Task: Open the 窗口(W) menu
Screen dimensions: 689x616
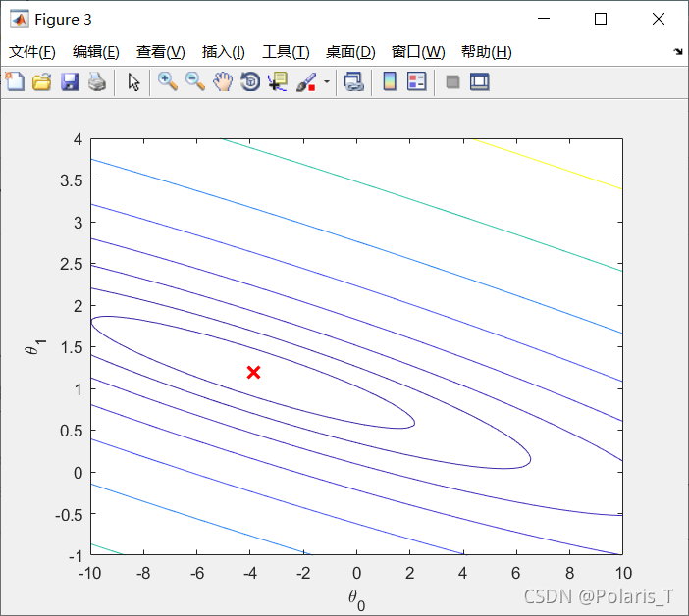Action: click(x=418, y=52)
